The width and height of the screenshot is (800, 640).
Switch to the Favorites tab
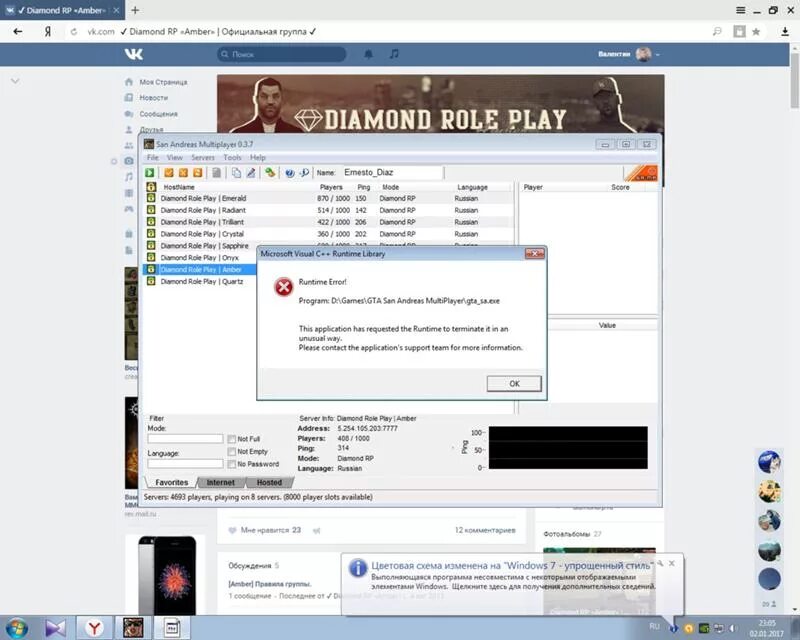[171, 482]
